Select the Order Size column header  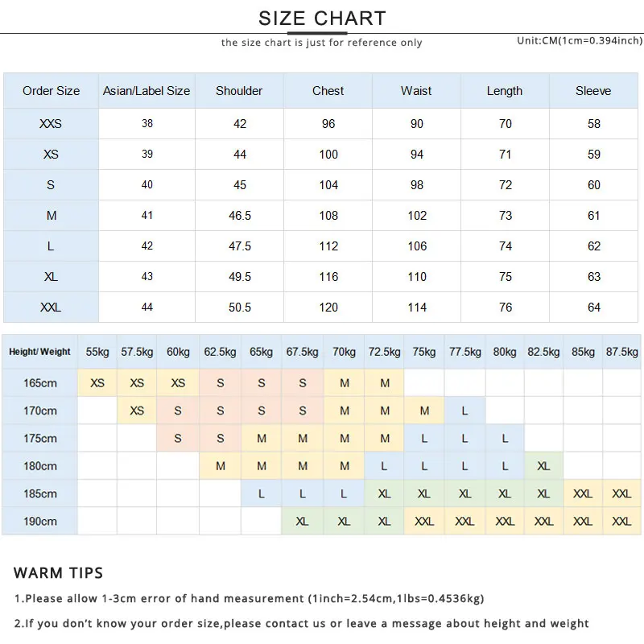(51, 91)
